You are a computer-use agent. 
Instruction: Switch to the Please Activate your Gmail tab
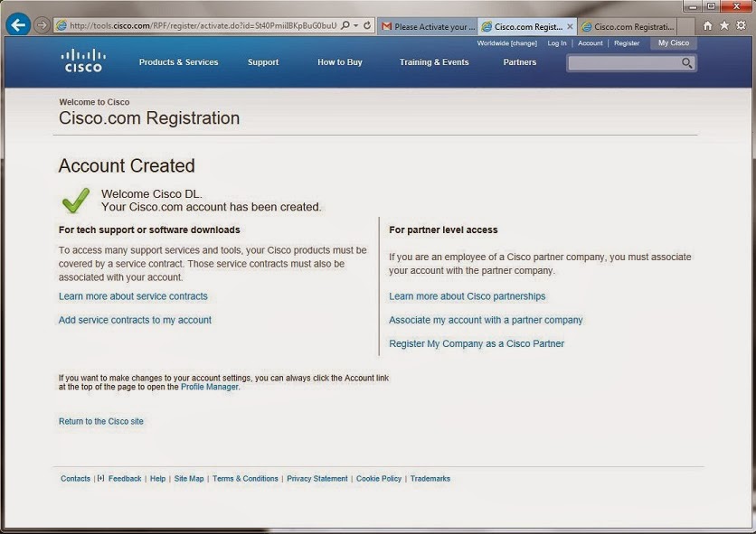coord(428,26)
